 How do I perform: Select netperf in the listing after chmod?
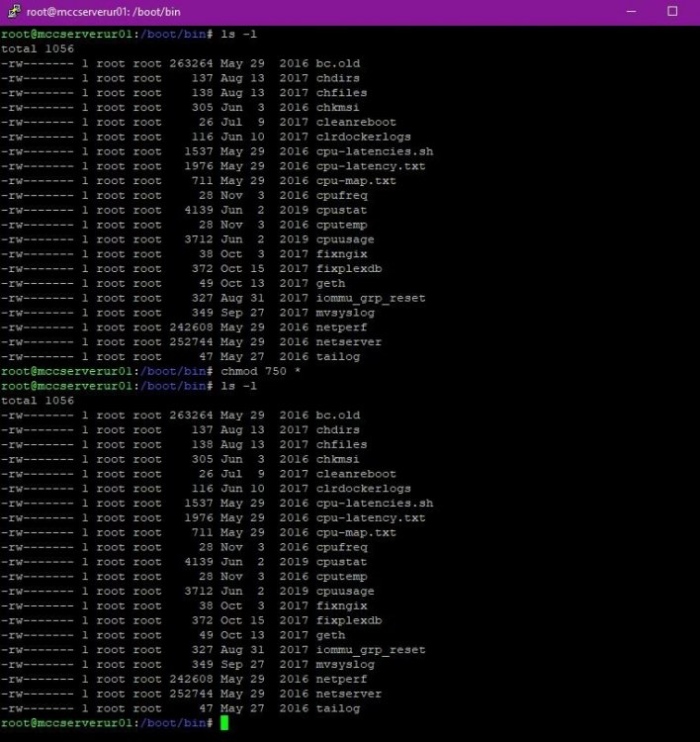point(341,679)
